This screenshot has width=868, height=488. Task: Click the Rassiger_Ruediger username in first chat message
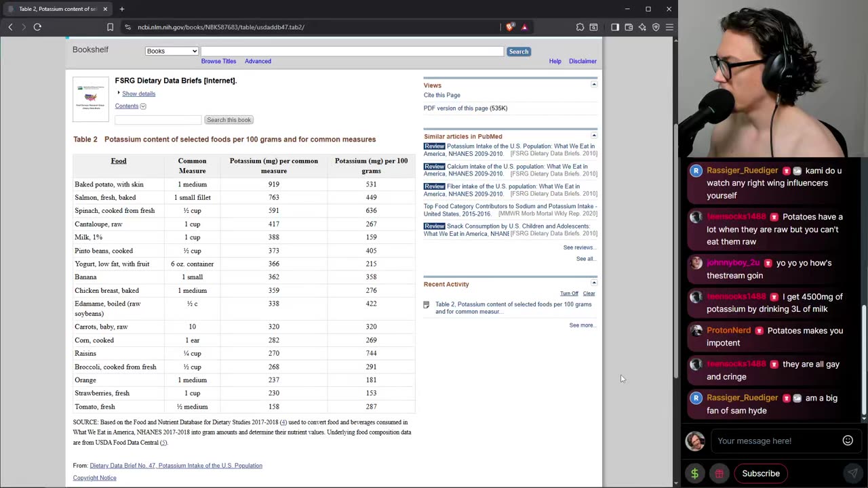pos(742,171)
